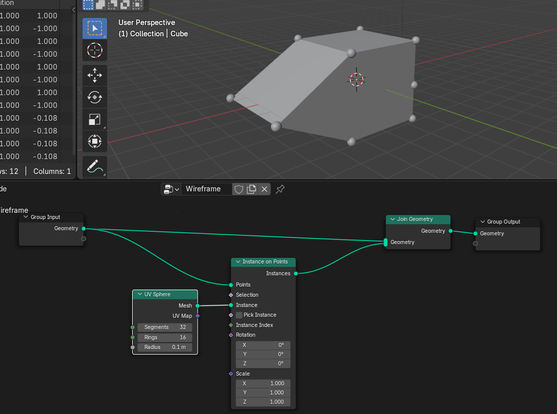The height and width of the screenshot is (414, 557).
Task: Pick the Rotate tool
Action: click(94, 97)
